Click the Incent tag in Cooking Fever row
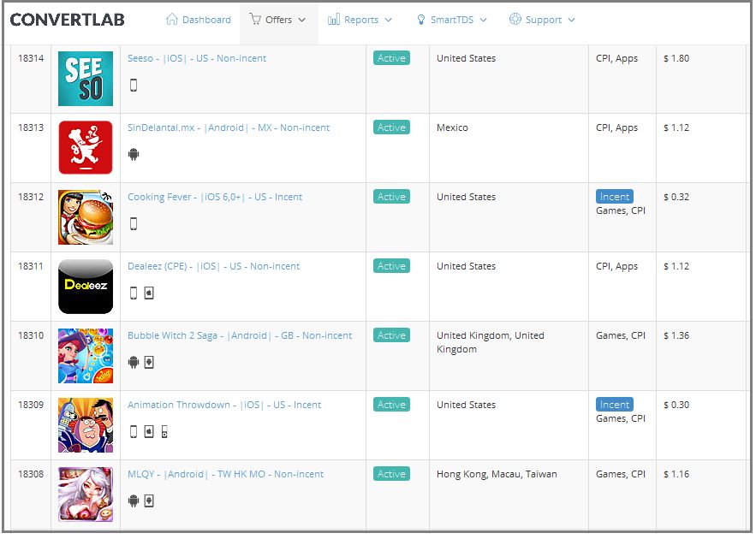Viewport: 756px width, 539px height. [x=615, y=197]
